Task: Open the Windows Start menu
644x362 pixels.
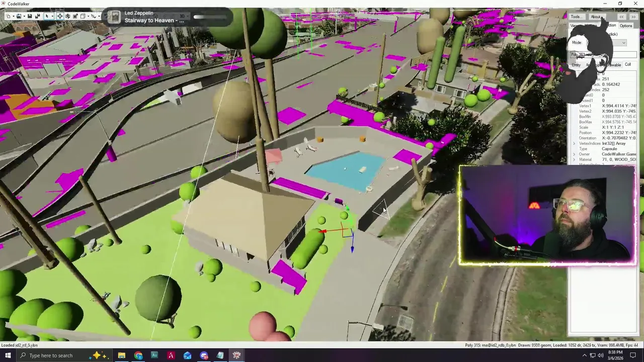Action: coord(8,355)
